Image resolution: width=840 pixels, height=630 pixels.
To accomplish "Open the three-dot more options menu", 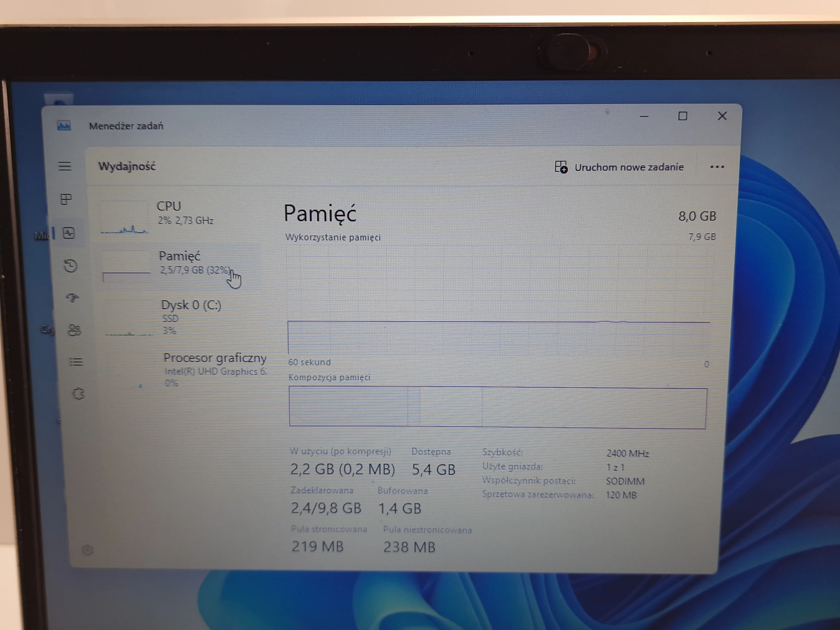I will pos(717,167).
